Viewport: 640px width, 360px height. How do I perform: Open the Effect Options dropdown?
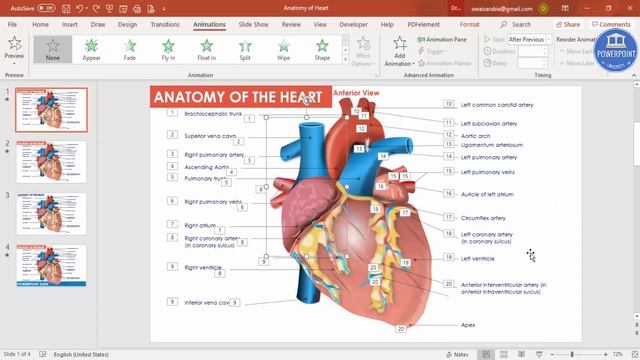pos(363,51)
